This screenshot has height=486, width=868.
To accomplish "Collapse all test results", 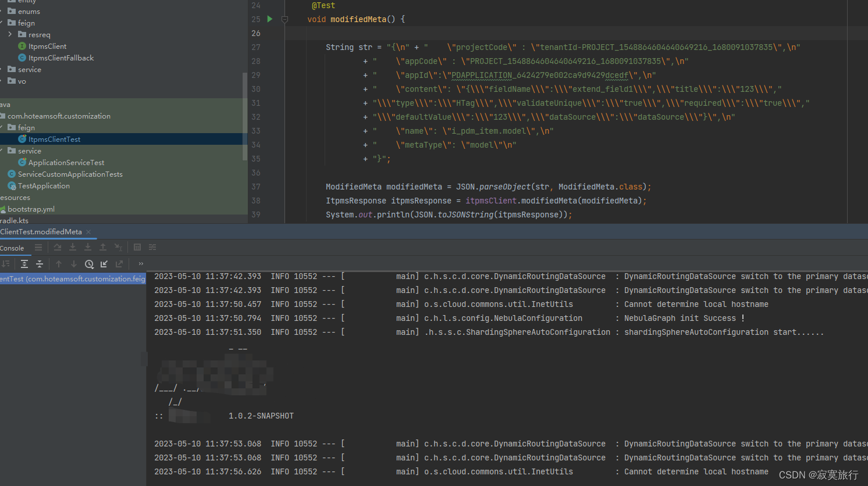I will click(40, 264).
